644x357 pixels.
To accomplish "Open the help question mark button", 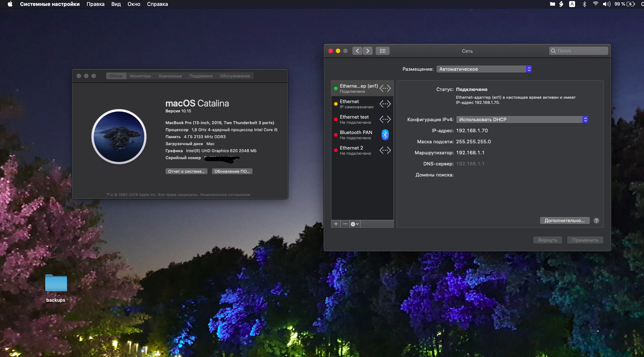I will tap(596, 221).
